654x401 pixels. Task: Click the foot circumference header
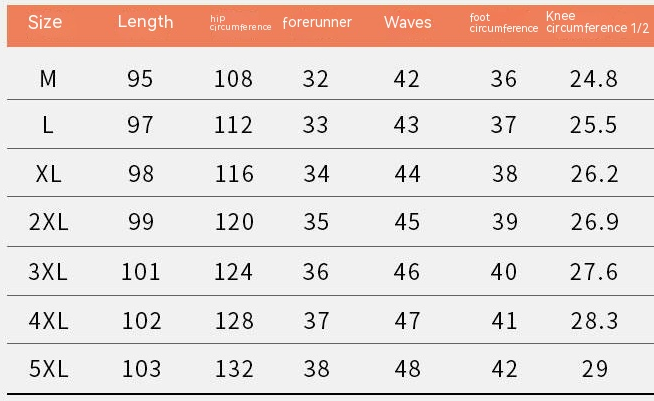(503, 23)
